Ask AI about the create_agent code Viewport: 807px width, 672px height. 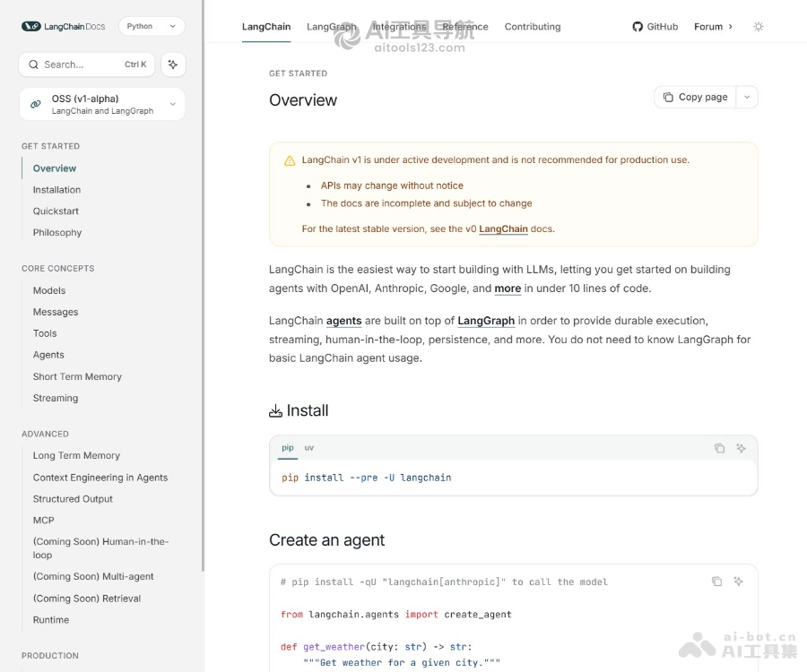[x=739, y=582]
